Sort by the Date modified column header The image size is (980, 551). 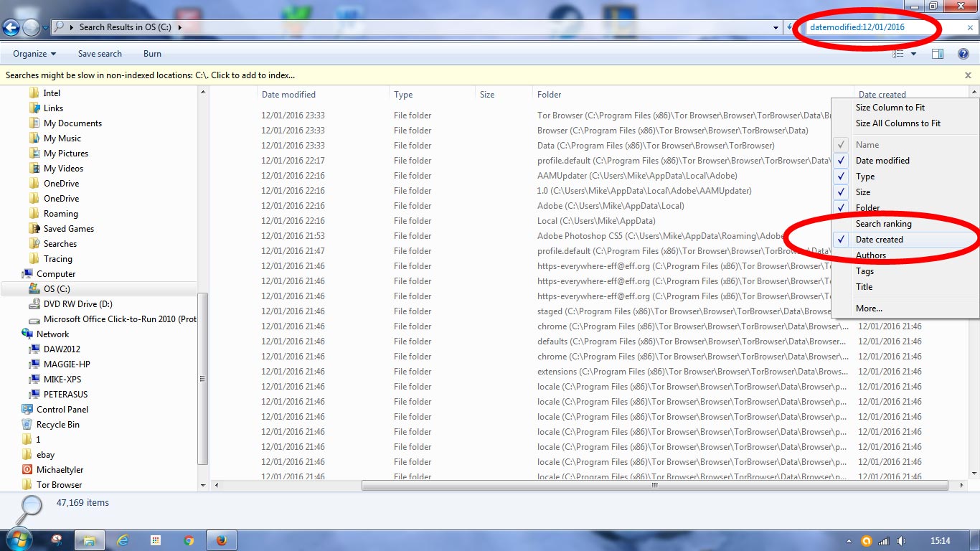click(323, 95)
